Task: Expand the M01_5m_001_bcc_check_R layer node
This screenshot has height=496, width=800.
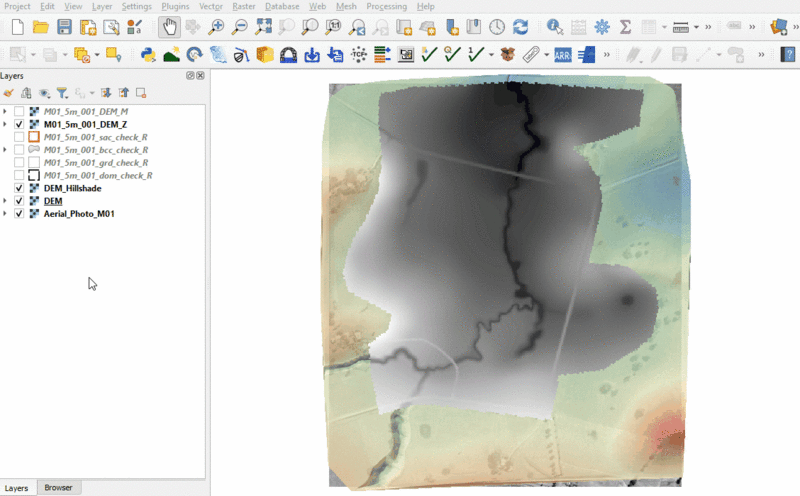Action: click(x=6, y=150)
